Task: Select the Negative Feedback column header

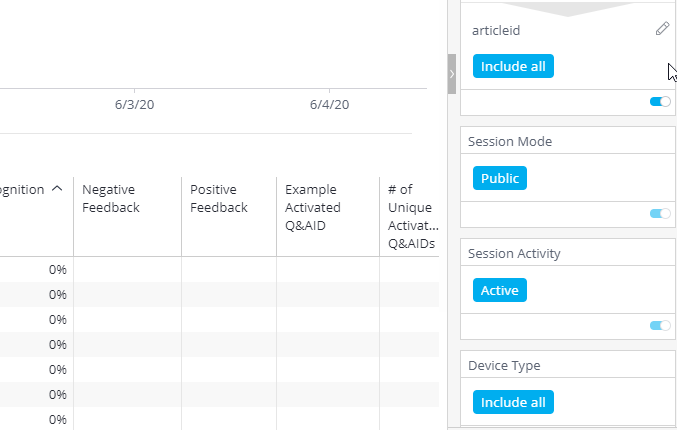Action: (111, 198)
